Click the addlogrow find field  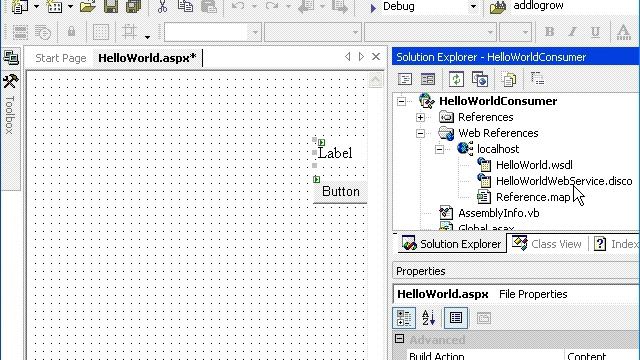click(x=575, y=6)
